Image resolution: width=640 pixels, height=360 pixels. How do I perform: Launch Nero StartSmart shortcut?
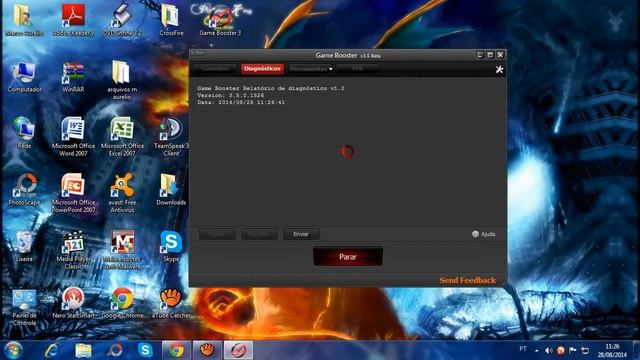point(73,303)
